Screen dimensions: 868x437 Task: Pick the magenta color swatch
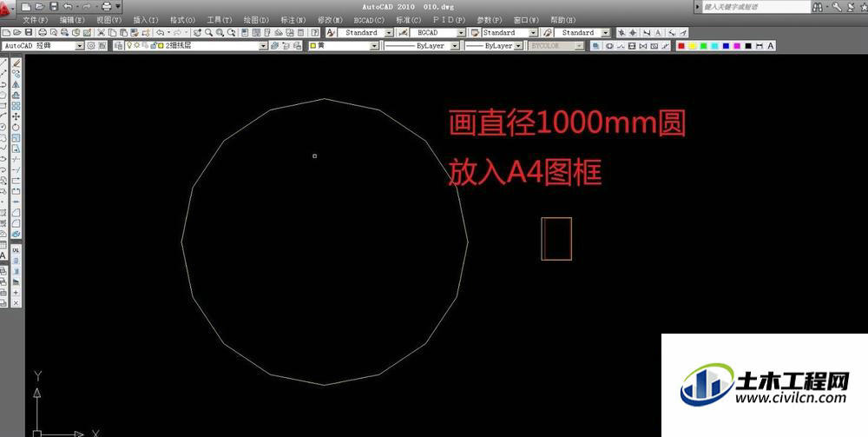click(x=737, y=46)
